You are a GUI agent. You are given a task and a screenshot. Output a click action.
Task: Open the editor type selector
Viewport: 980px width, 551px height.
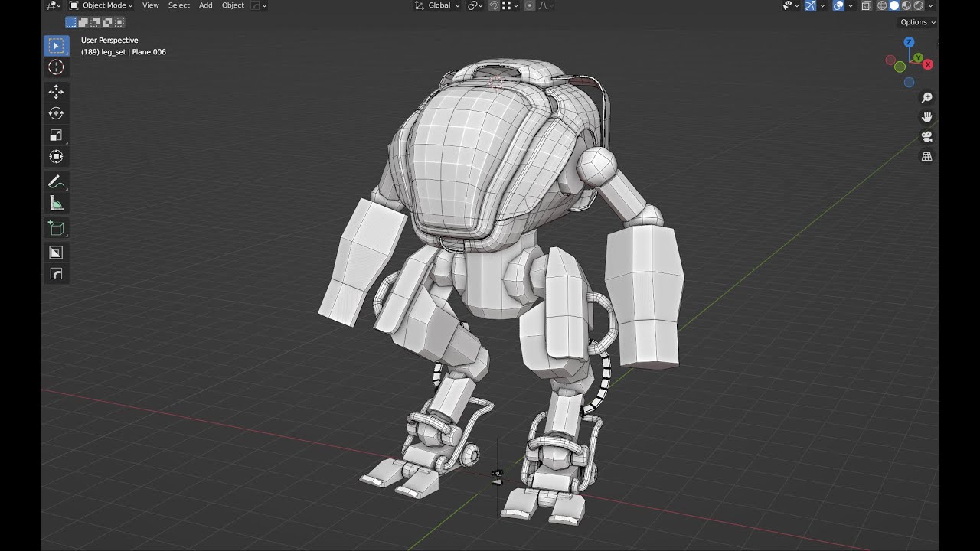click(x=53, y=5)
